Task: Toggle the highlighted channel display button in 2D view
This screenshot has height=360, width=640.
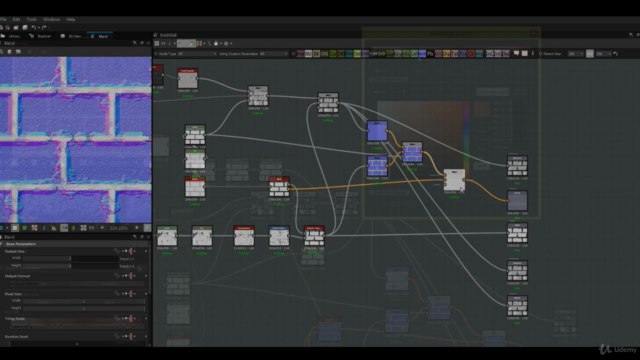Action: pyautogui.click(x=64, y=228)
